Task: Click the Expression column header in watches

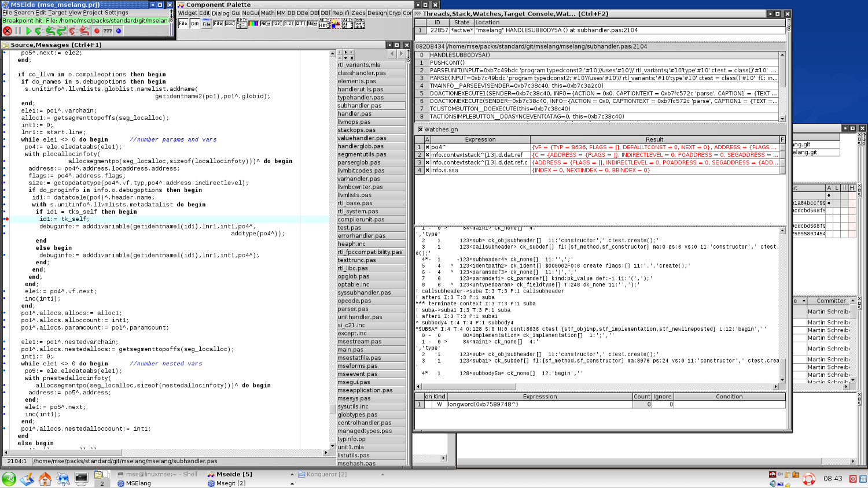Action: point(480,139)
